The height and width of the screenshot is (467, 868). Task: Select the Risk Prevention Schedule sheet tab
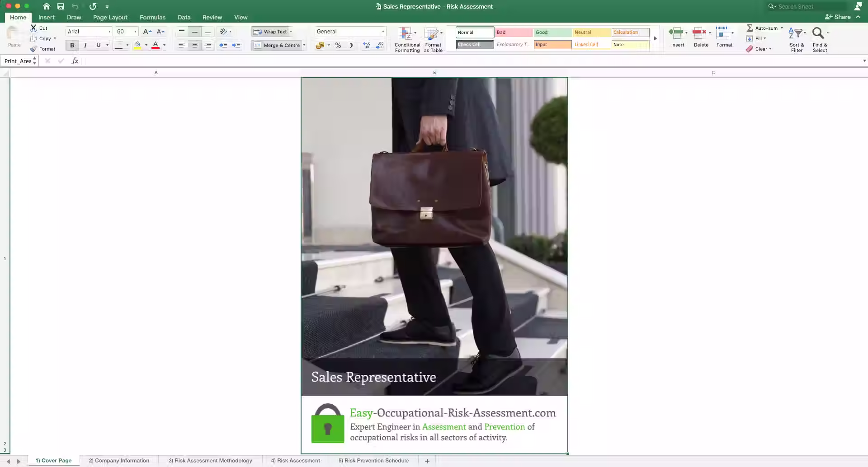point(373,460)
